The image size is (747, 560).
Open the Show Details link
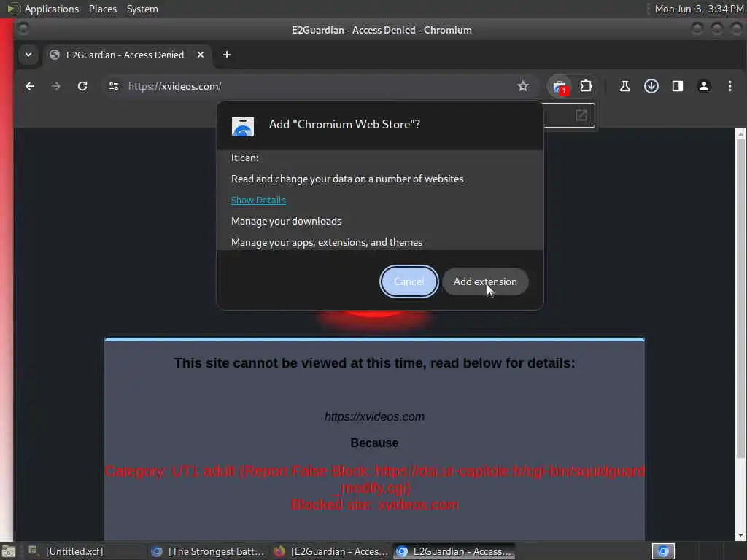(x=258, y=200)
